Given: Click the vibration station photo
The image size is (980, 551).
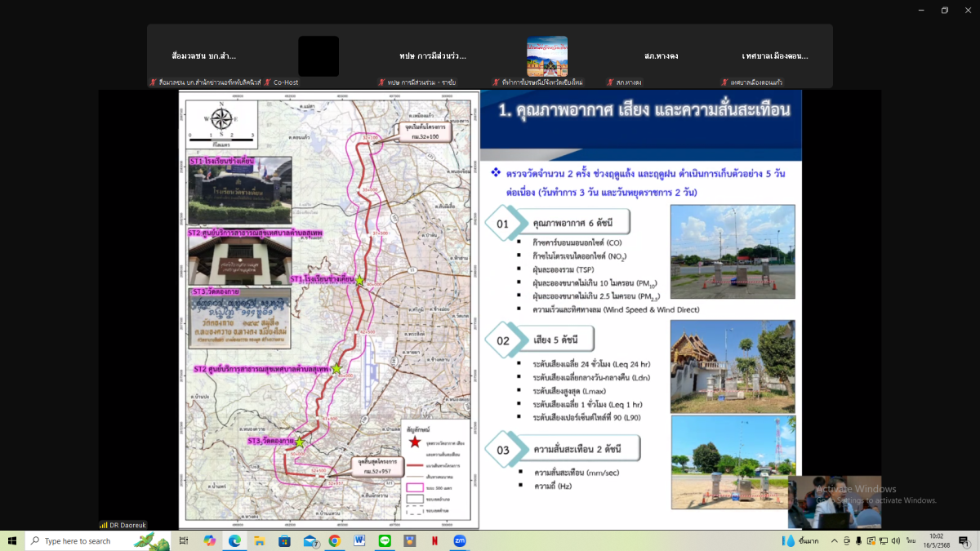Looking at the screenshot, I should [733, 463].
